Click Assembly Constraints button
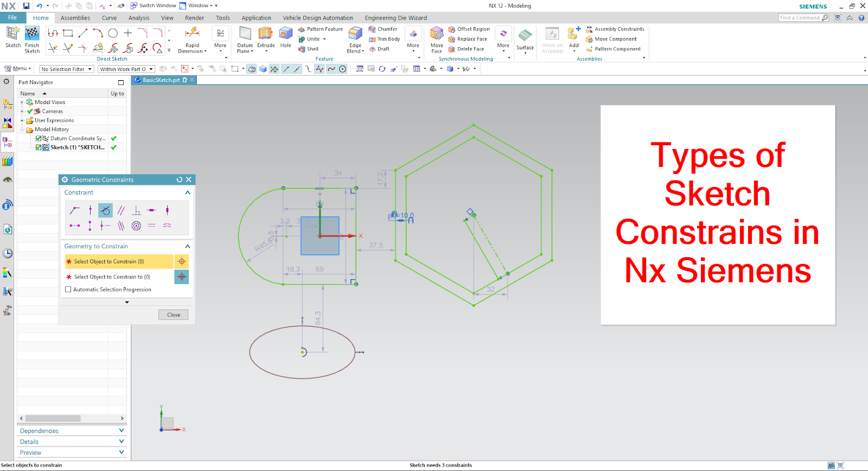Screen dimensions: 868x471 click(615, 29)
